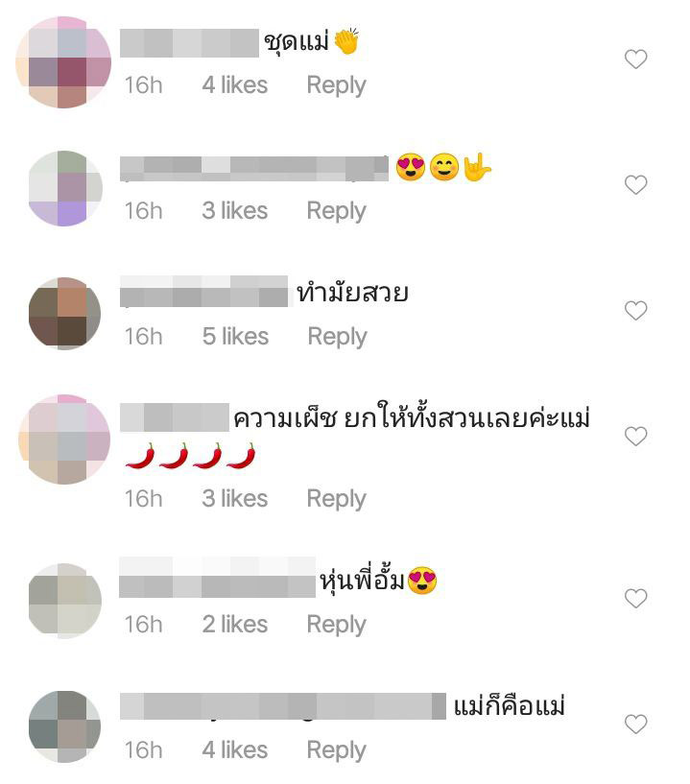The image size is (690, 784).
Task: Heart the chili peppers comment
Action: [x=635, y=436]
